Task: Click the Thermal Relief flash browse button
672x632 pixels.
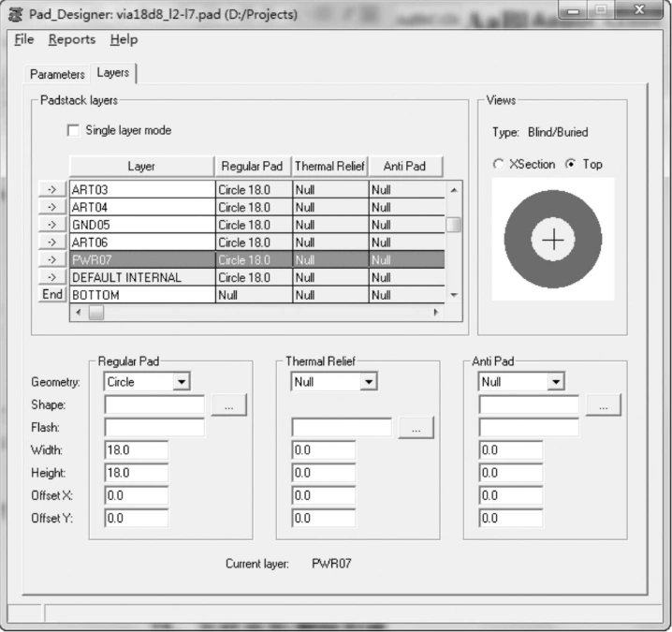Action: pos(416,428)
